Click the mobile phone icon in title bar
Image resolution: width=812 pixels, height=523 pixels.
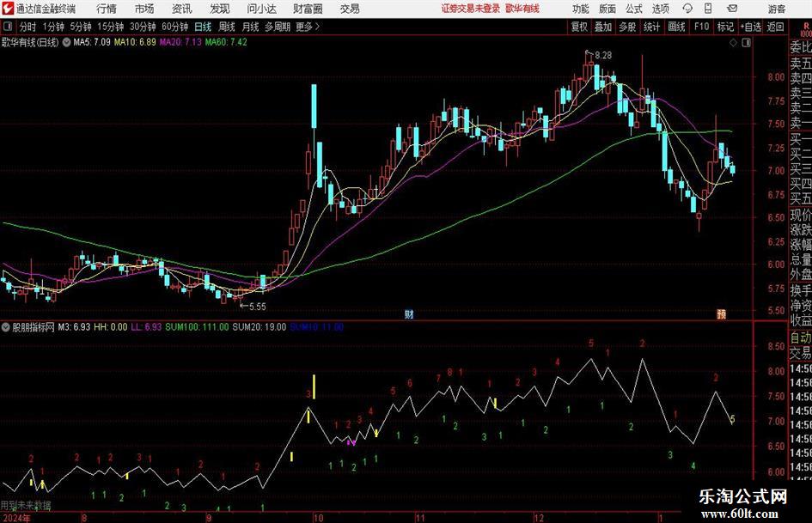[x=708, y=9]
